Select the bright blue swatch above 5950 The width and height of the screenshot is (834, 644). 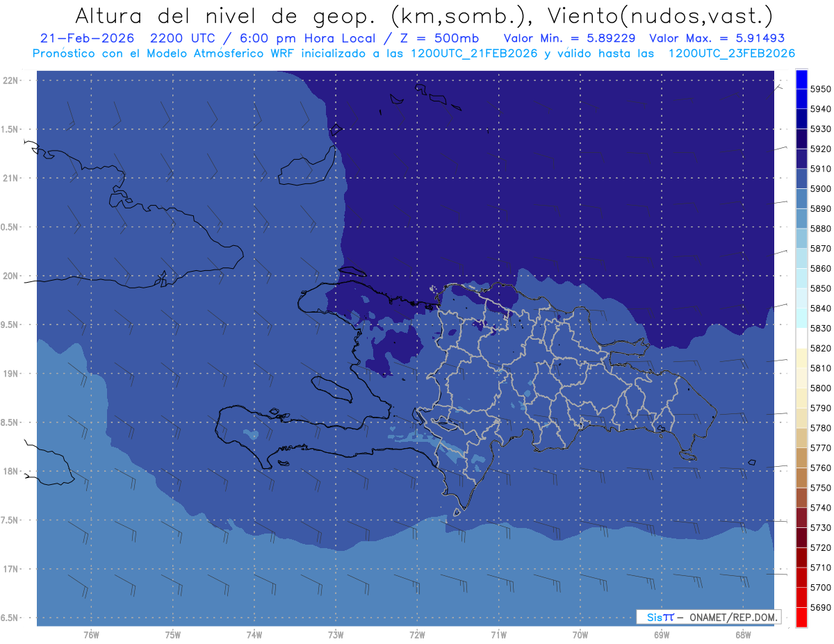(x=801, y=79)
